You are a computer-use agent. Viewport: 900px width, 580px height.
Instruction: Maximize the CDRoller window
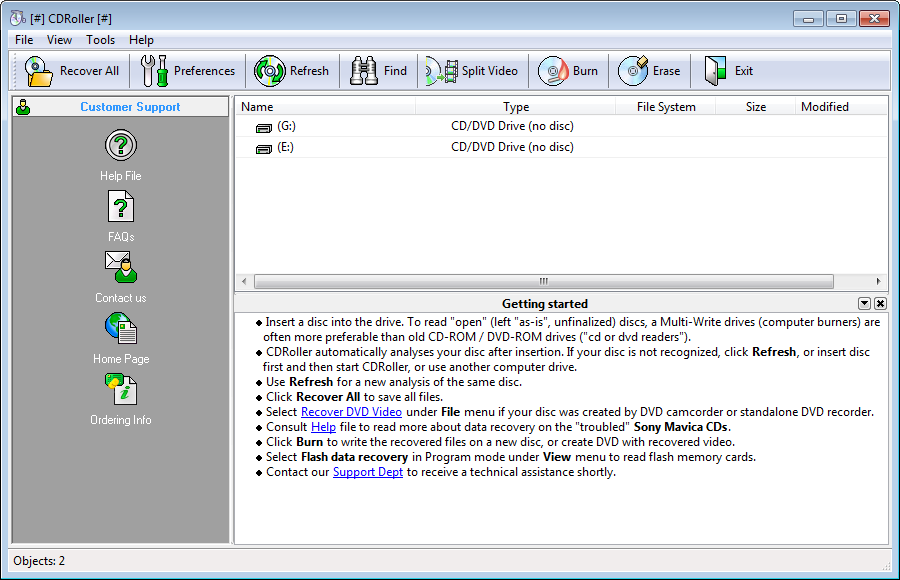[841, 18]
